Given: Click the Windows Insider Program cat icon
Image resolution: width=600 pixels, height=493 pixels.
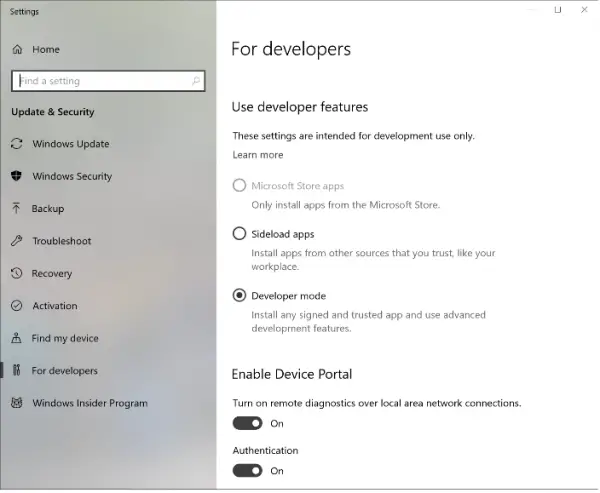Looking at the screenshot, I should pyautogui.click(x=16, y=403).
